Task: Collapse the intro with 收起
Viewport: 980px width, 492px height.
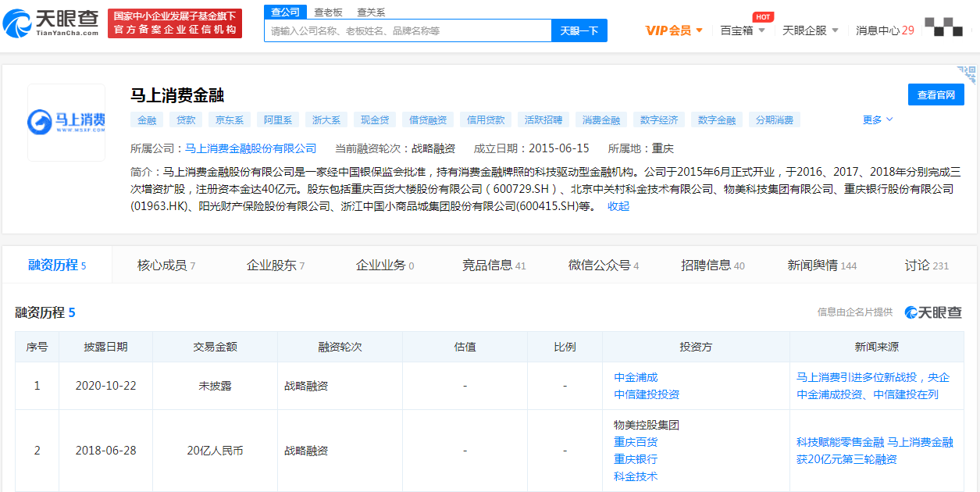Action: pos(618,206)
